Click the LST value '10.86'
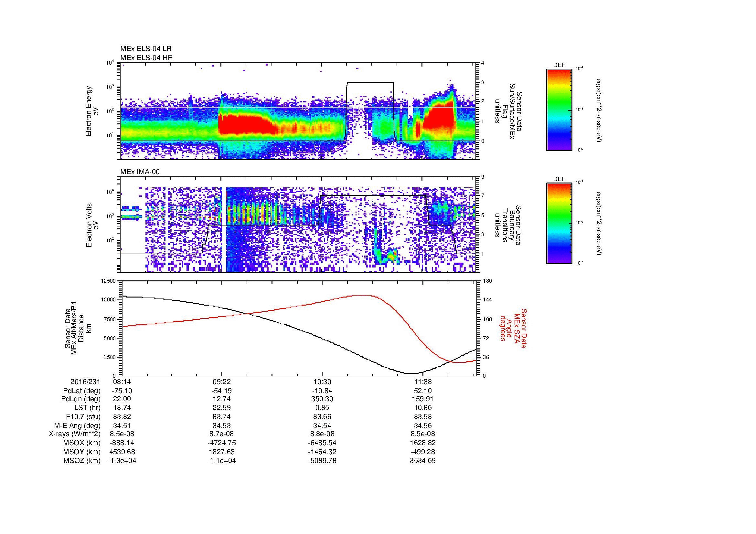 (423, 408)
